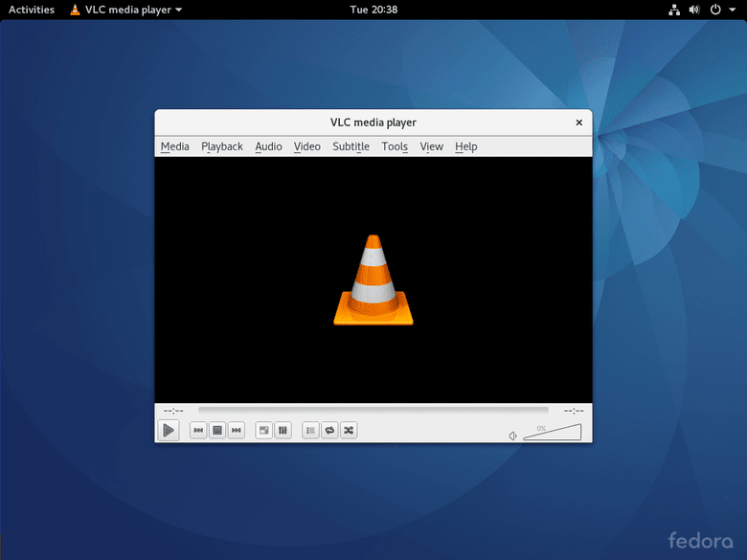Open the clock and calendar Tue 20:38
The image size is (747, 560).
[373, 10]
